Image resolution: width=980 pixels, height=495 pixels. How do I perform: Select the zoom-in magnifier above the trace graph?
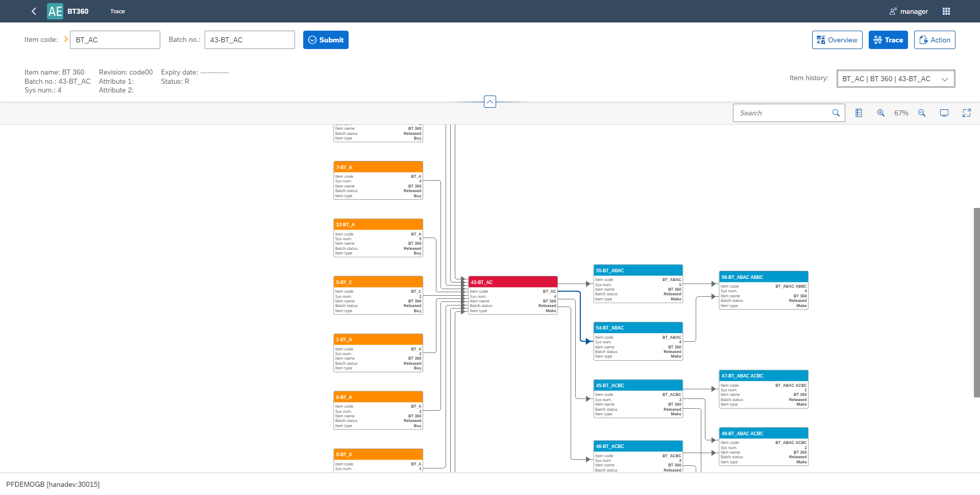click(880, 112)
